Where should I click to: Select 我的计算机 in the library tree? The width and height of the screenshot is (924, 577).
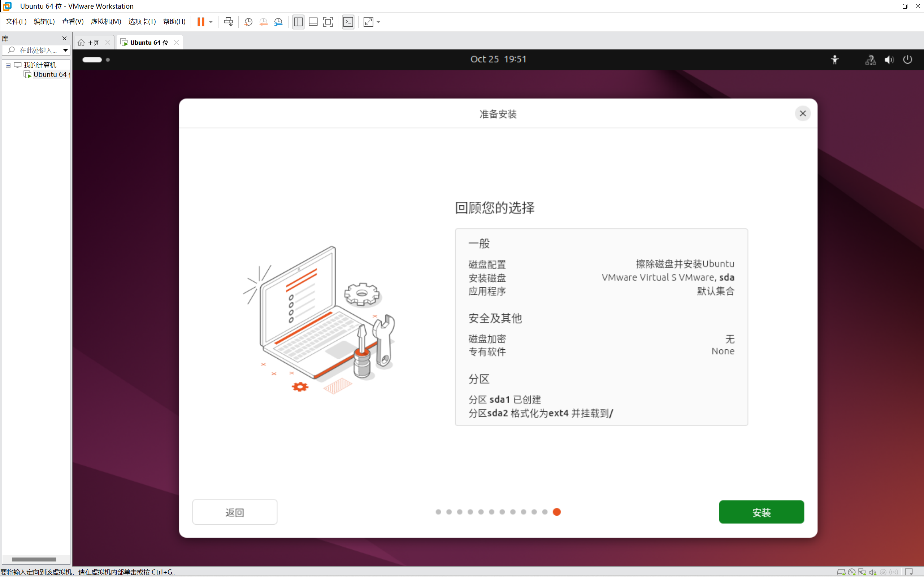tap(40, 65)
